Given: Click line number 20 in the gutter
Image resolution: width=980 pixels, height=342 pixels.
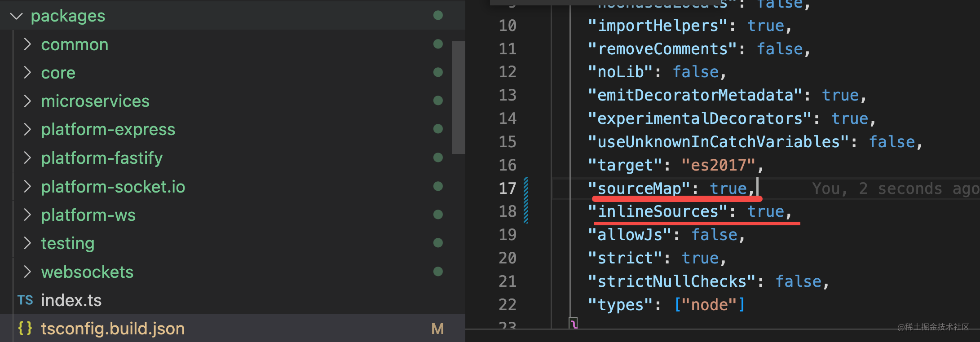Looking at the screenshot, I should (508, 258).
